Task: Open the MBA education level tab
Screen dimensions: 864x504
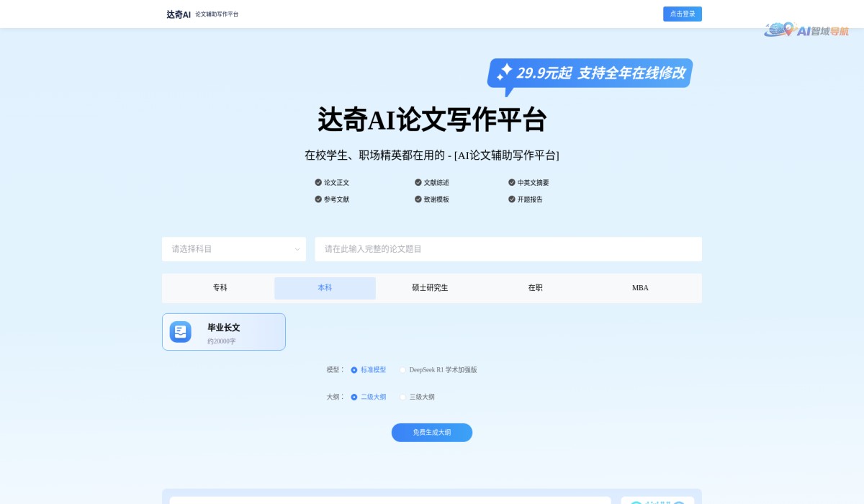Action: [641, 287]
